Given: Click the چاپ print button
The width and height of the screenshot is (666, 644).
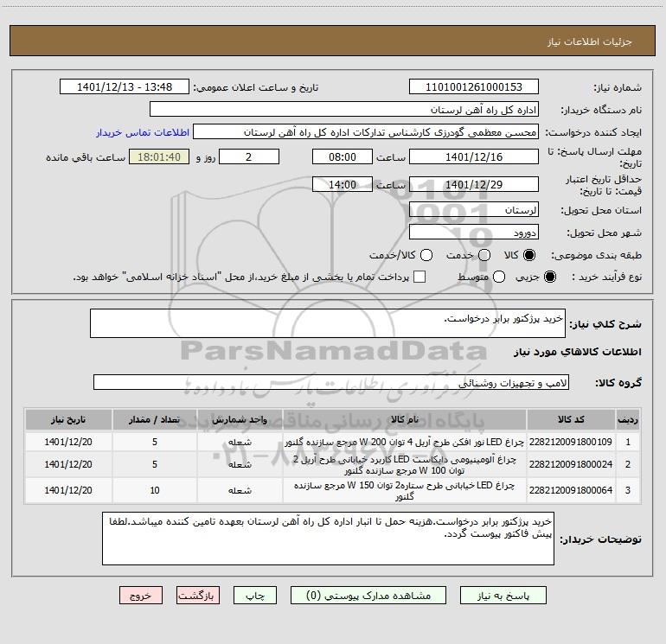Looking at the screenshot, I should (255, 596).
